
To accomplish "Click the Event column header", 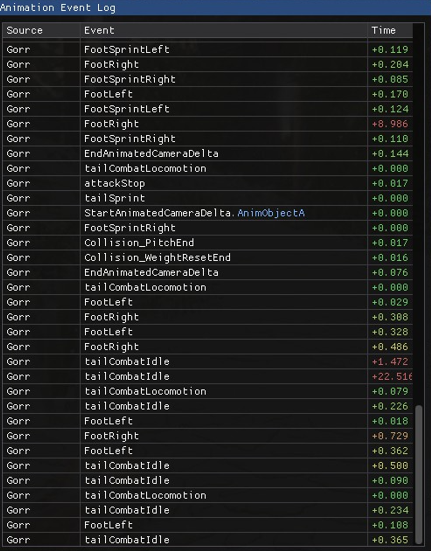I will coord(224,31).
